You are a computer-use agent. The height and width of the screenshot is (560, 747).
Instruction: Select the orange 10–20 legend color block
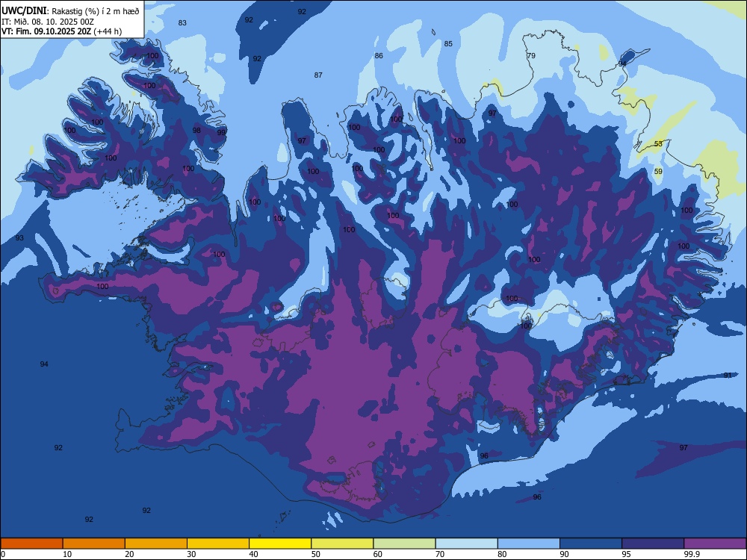[94, 544]
